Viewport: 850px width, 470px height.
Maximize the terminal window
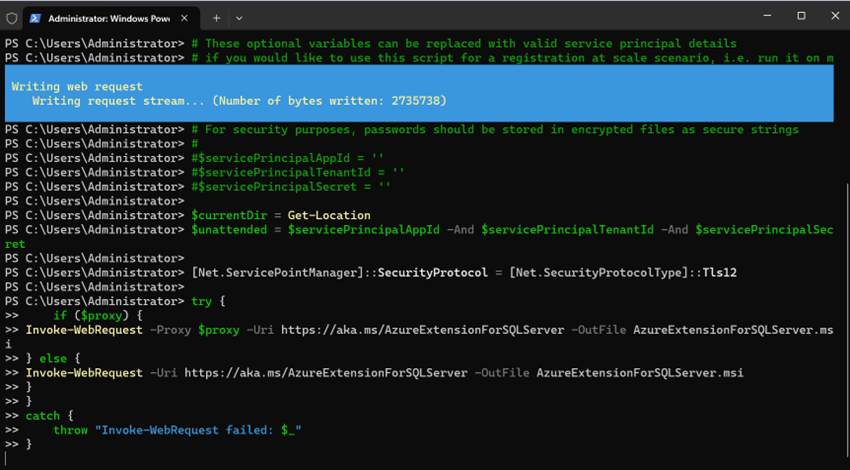coord(801,16)
